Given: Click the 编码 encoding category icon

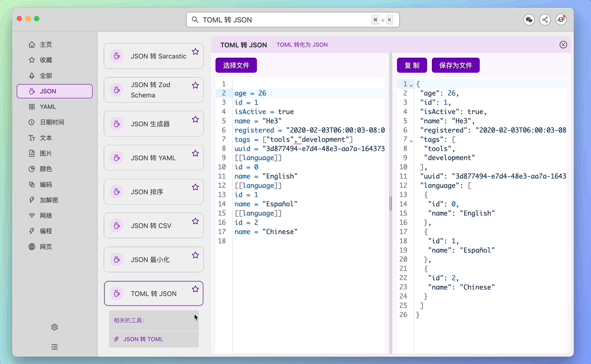Looking at the screenshot, I should click(x=32, y=185).
